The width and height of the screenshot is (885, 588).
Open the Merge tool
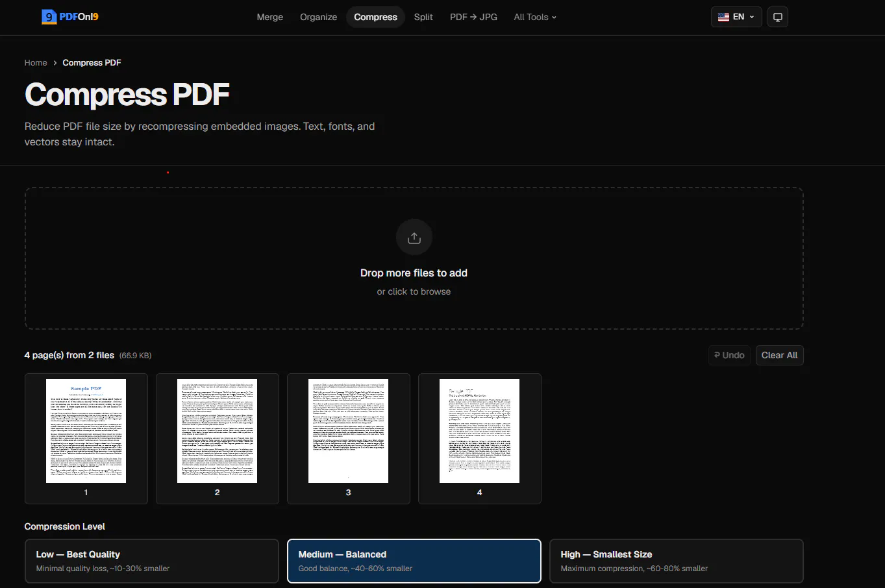pyautogui.click(x=270, y=17)
